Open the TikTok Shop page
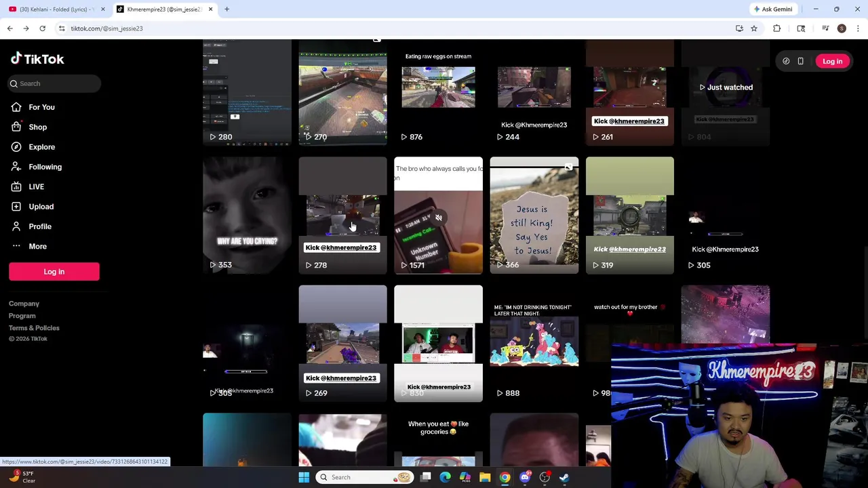 (37, 127)
